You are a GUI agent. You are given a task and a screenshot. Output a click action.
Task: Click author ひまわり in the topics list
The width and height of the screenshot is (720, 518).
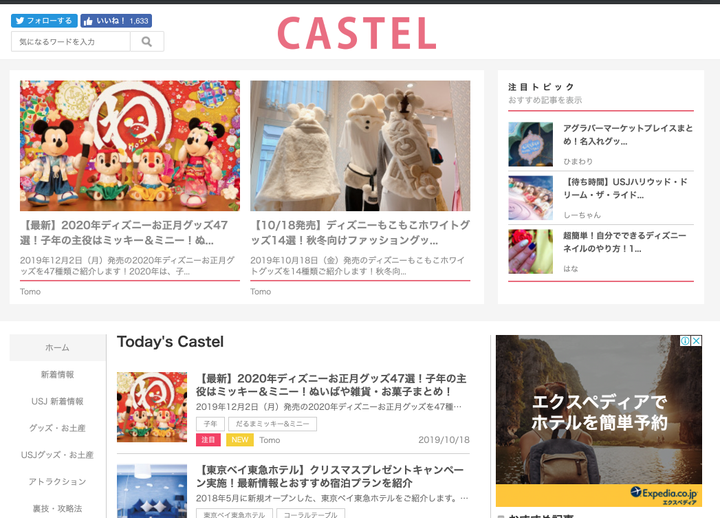click(578, 162)
